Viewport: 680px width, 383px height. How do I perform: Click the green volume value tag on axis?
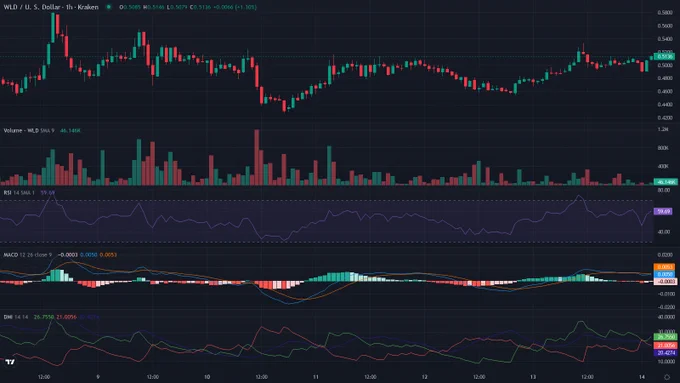665,182
